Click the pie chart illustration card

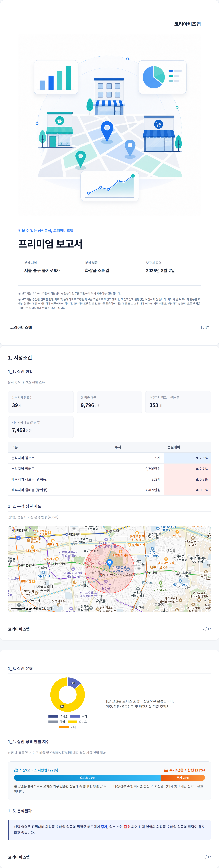[x=162, y=77]
